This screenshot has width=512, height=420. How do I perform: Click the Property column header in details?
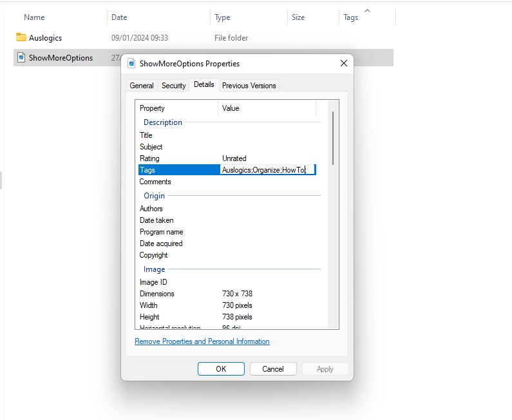coord(153,108)
